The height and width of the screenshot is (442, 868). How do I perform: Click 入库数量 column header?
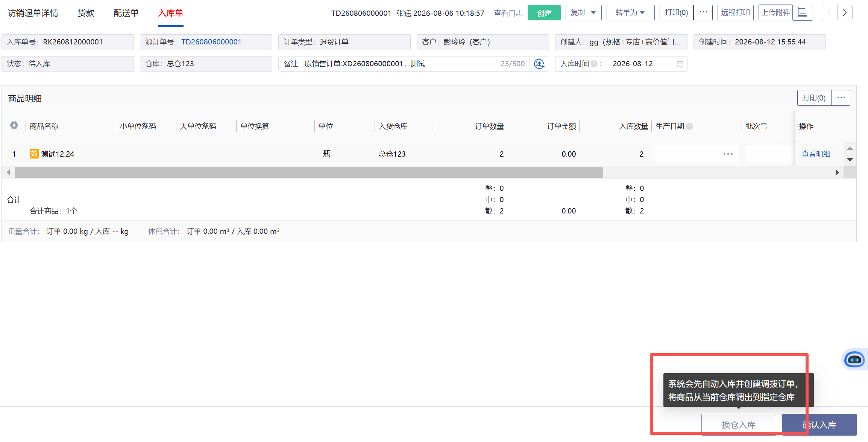[634, 126]
